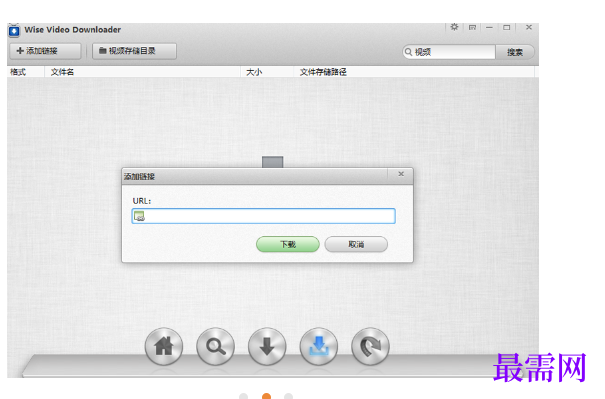Screen dimensions: 605x399
Task: Open the 视频存储目录 video folder
Action: pyautogui.click(x=134, y=51)
